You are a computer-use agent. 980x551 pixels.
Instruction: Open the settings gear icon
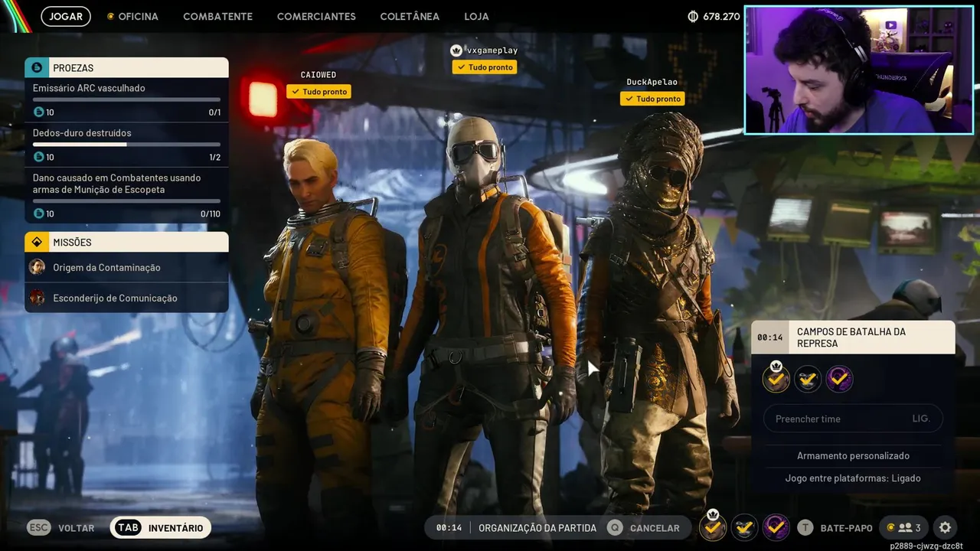coord(945,527)
